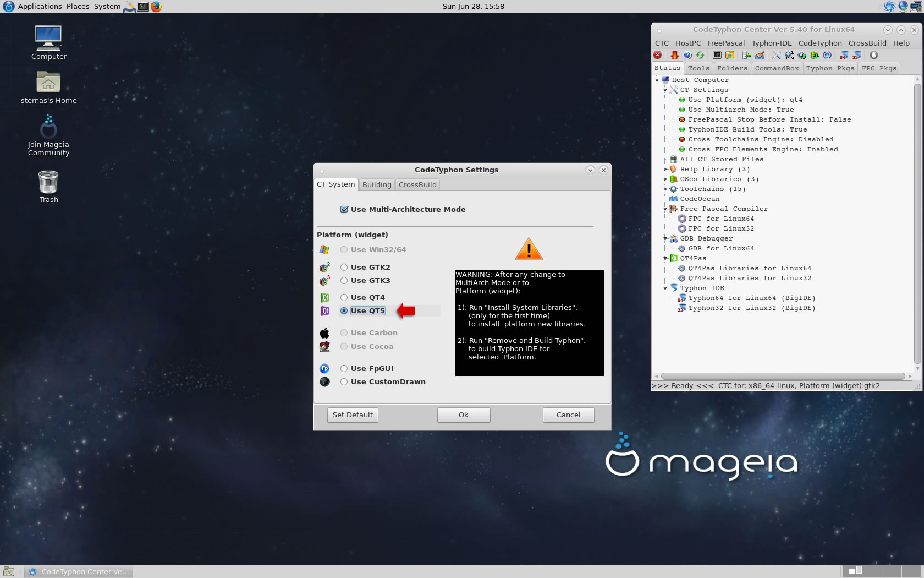The width and height of the screenshot is (924, 578).
Task: Click the grey mouse toolbar icon
Action: click(873, 55)
